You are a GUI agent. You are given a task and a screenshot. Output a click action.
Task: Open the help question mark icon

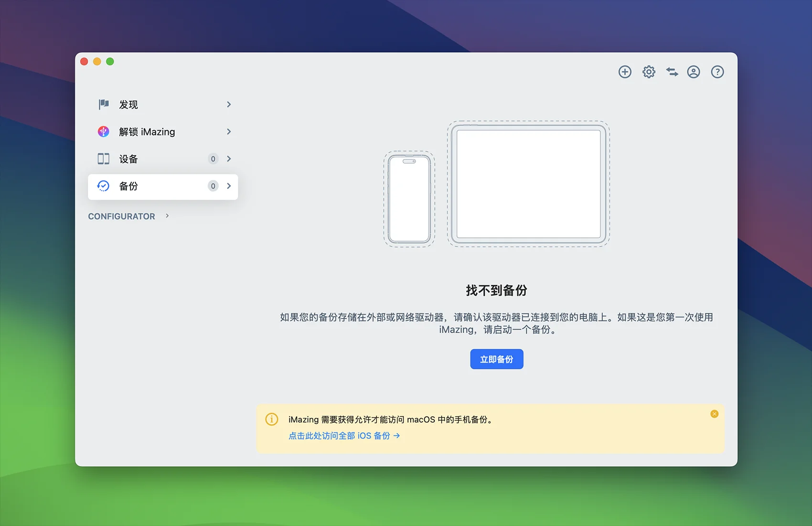pos(717,72)
